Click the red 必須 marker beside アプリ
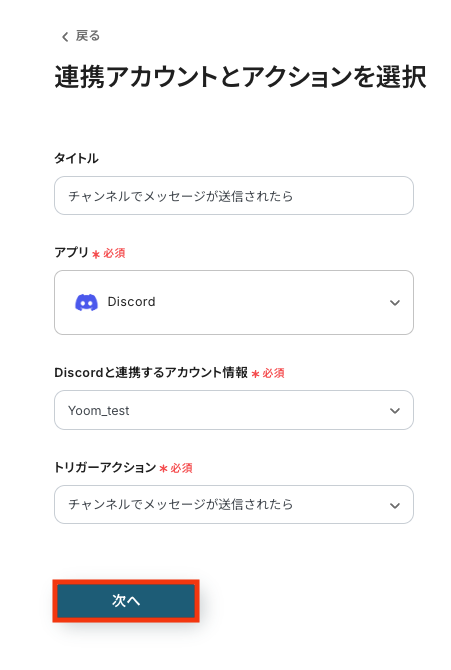 click(109, 253)
